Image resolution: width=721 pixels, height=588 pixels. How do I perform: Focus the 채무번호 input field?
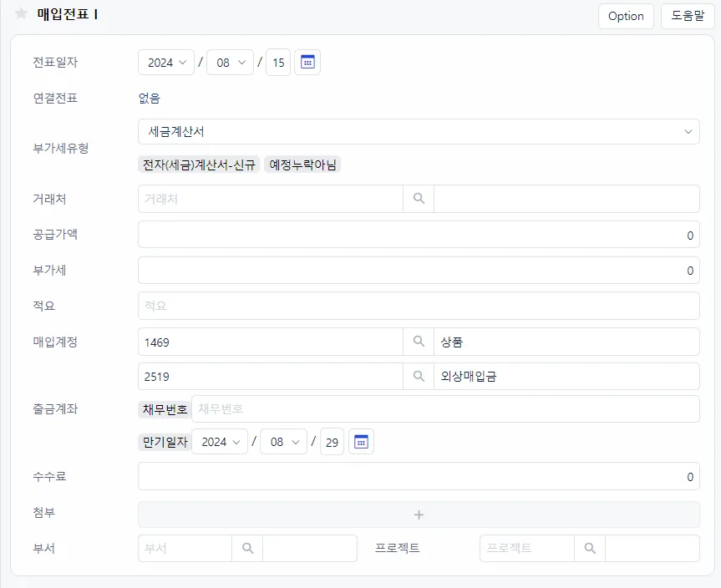pos(445,408)
